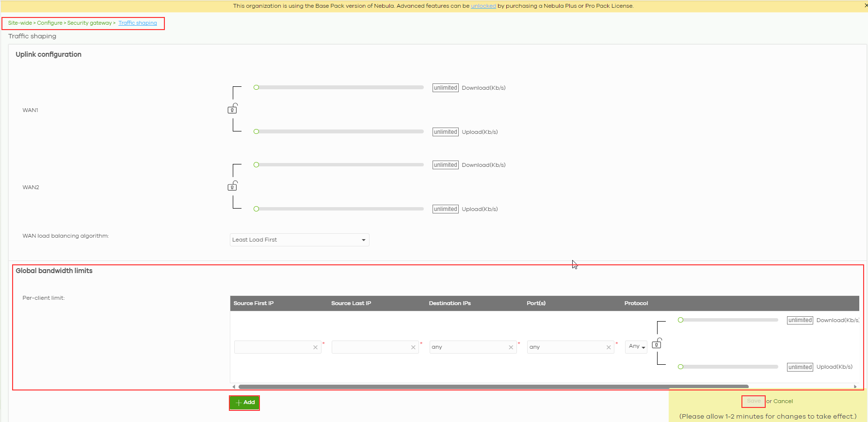This screenshot has height=422, width=868.
Task: Toggle the WAN1 bandwidth lock icon
Action: (x=232, y=109)
